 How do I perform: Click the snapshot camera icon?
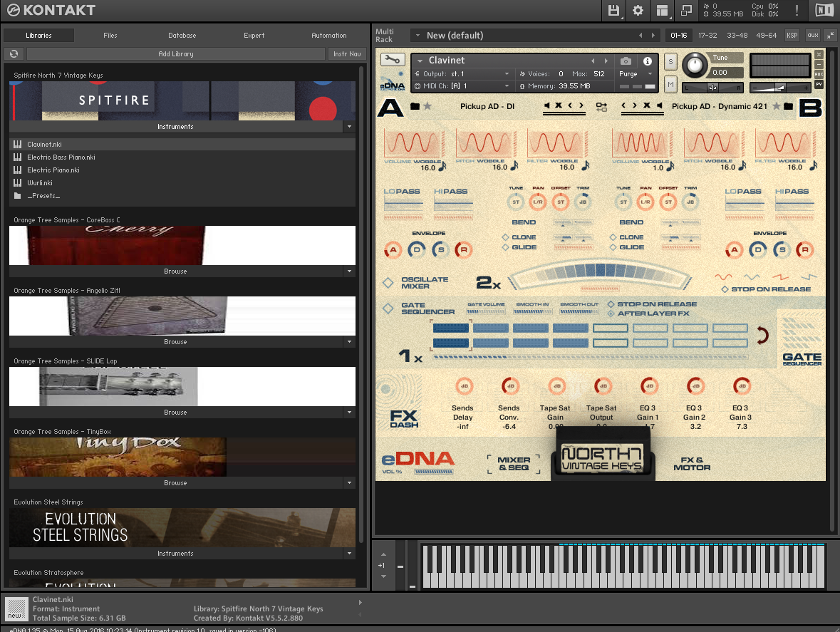click(625, 61)
